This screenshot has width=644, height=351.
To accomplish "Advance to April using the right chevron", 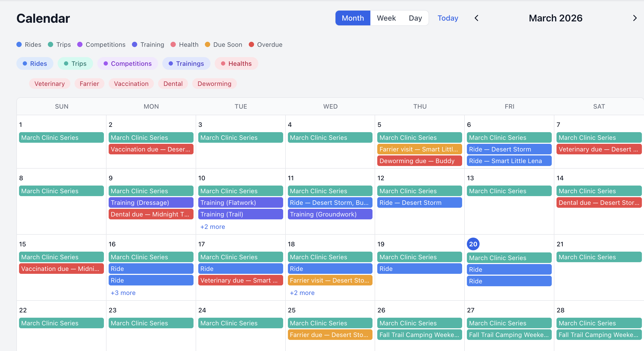I will [635, 18].
